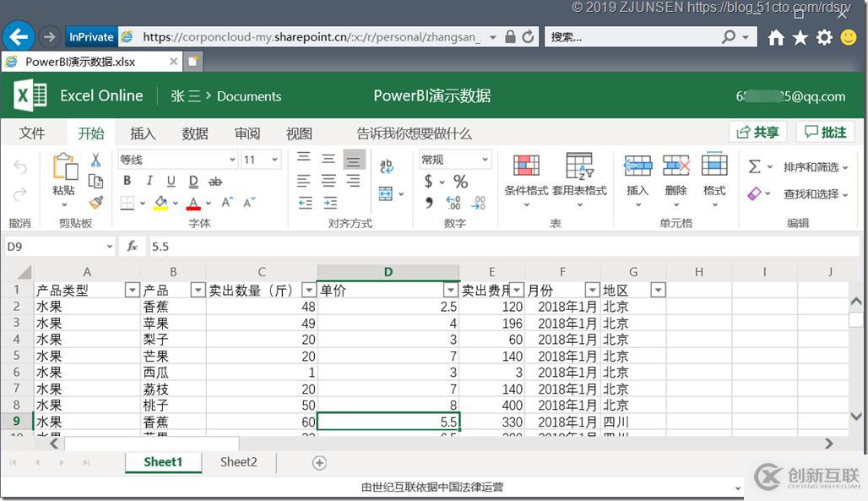Open Format as Table menu
This screenshot has height=501, width=868.
tap(579, 179)
